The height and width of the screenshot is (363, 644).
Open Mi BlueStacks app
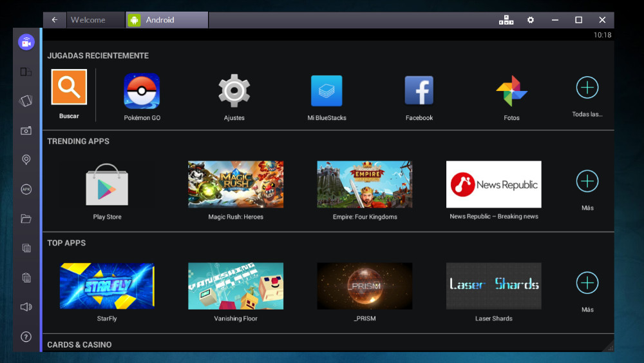(x=327, y=91)
